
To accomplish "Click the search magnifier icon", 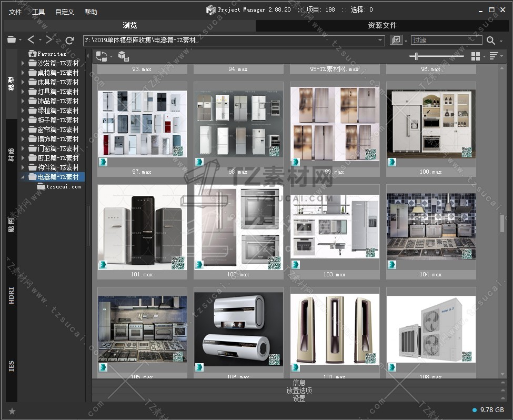I will (x=491, y=41).
